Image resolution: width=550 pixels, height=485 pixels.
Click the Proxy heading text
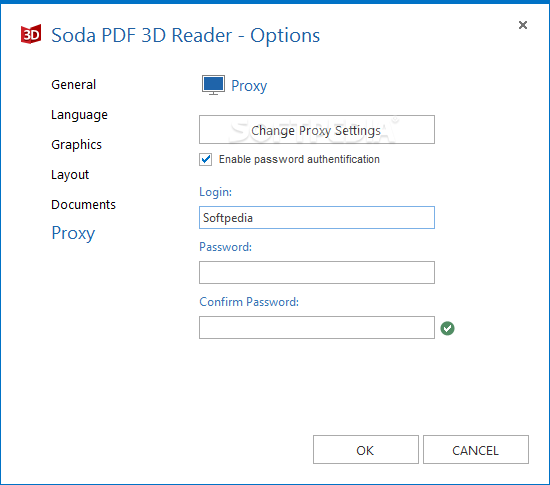coord(249,86)
